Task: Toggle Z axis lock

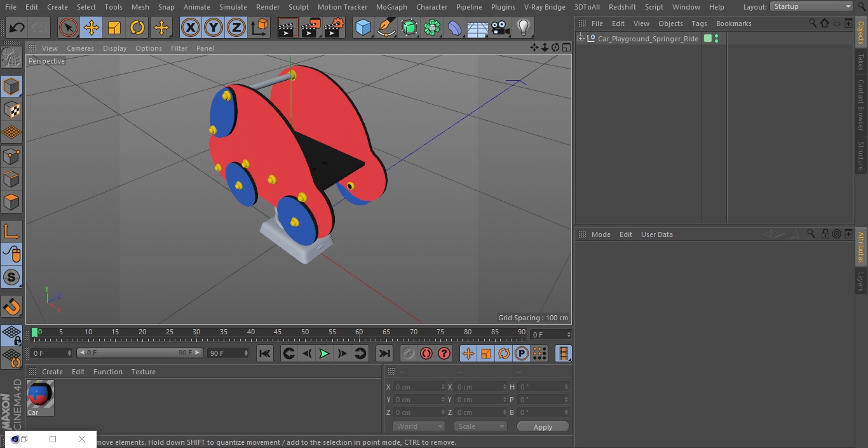Action: (236, 27)
